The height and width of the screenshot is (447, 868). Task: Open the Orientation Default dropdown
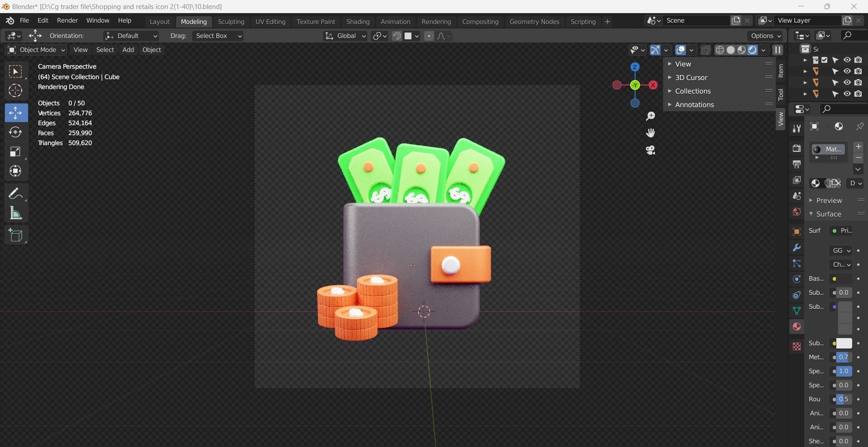pyautogui.click(x=131, y=36)
